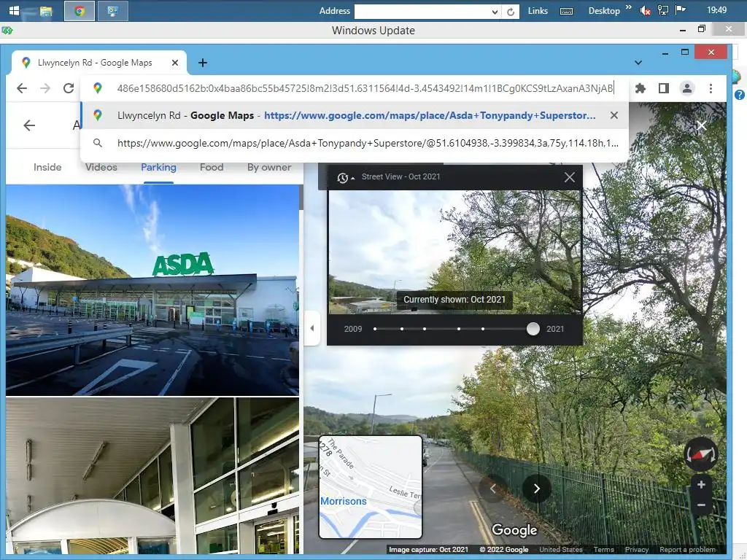This screenshot has width=747, height=560.
Task: Open the Chrome extensions puzzle icon
Action: 640,88
